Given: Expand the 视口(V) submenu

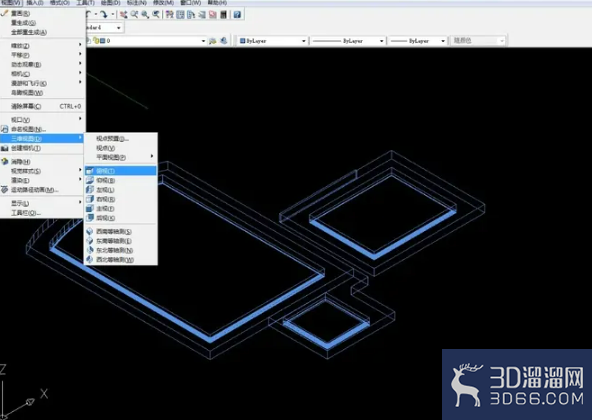Looking at the screenshot, I should click(42, 120).
